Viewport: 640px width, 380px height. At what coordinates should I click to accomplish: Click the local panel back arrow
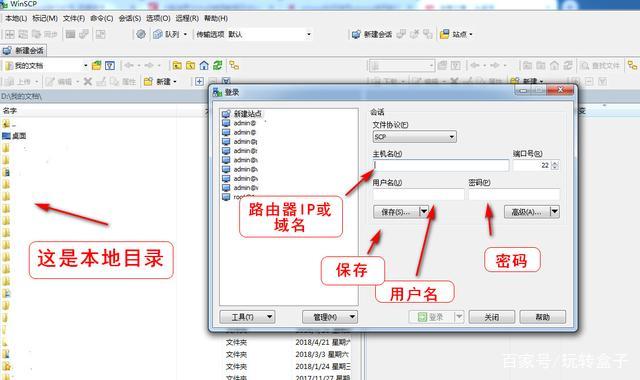click(x=129, y=65)
